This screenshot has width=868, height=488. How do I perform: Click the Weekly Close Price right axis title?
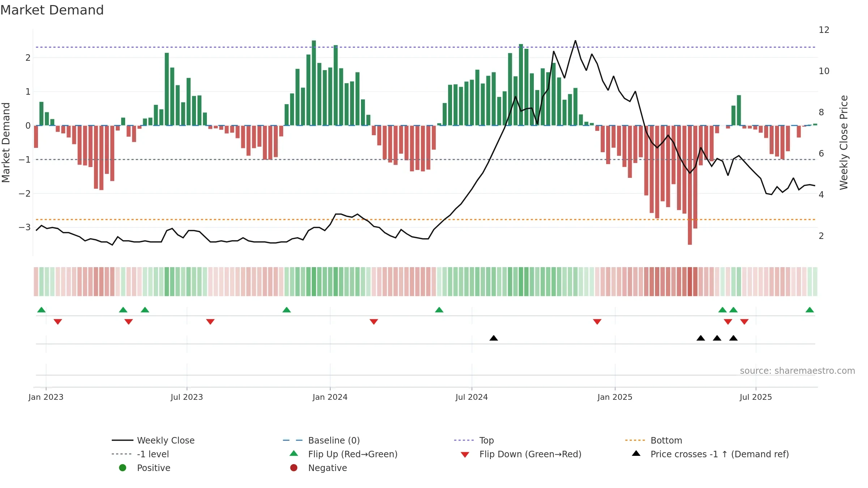pos(844,142)
